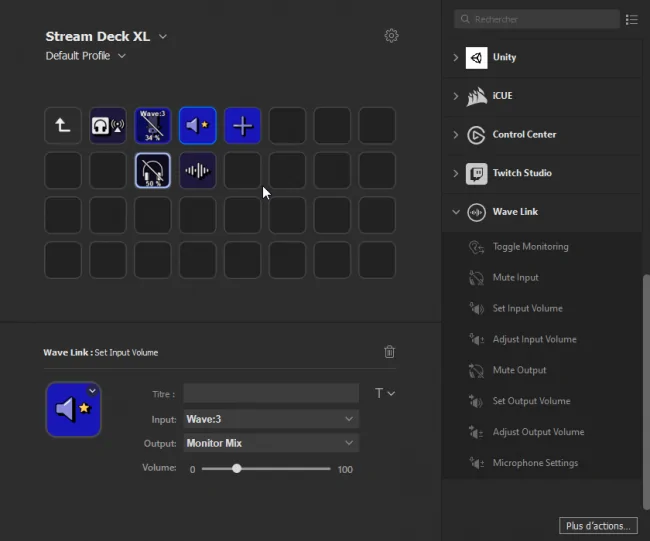Click the back-arrow folder key
Viewport: 650px width, 541px height.
[63, 125]
